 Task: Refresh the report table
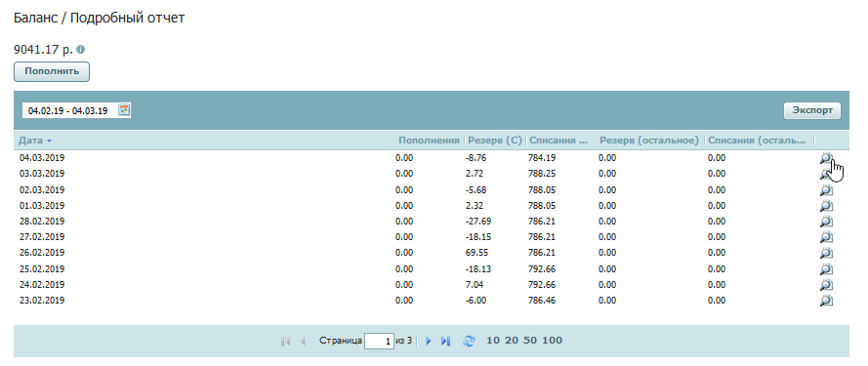tap(469, 341)
